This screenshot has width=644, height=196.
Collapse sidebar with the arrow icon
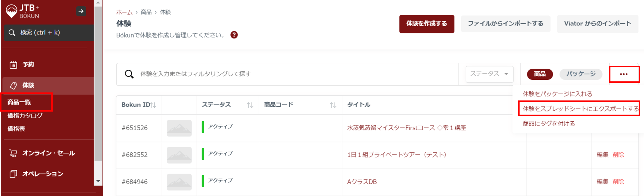click(81, 11)
